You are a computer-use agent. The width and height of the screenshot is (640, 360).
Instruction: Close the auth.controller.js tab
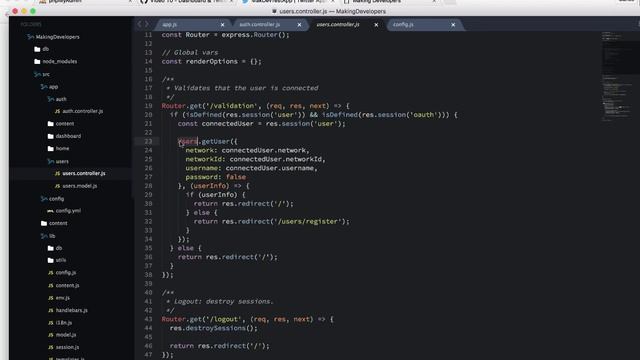[299, 25]
